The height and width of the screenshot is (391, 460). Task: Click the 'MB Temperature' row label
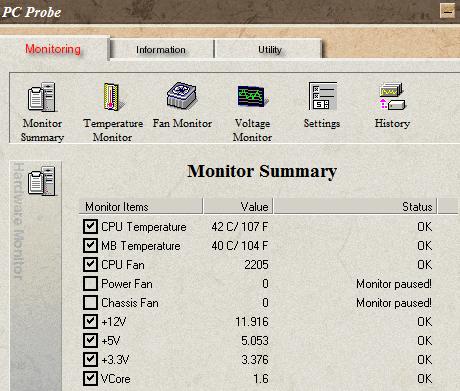tap(141, 246)
